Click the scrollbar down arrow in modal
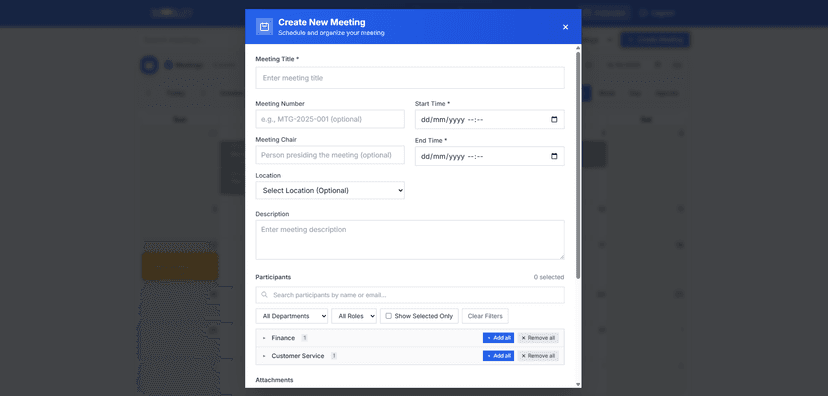 click(578, 384)
